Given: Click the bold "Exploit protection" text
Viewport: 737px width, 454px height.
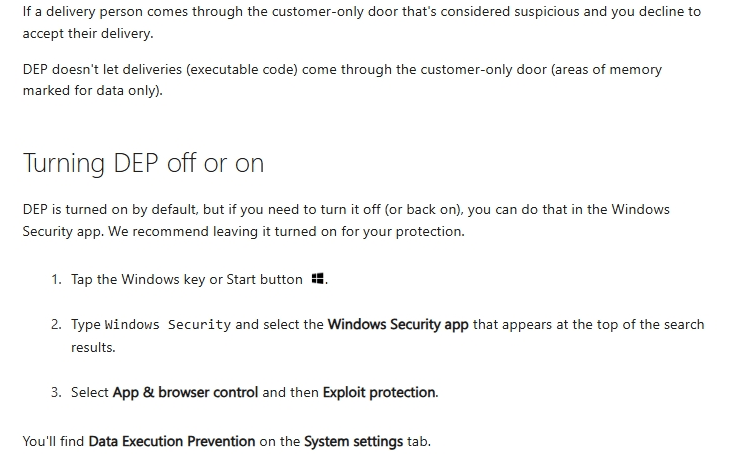Looking at the screenshot, I should 379,392.
